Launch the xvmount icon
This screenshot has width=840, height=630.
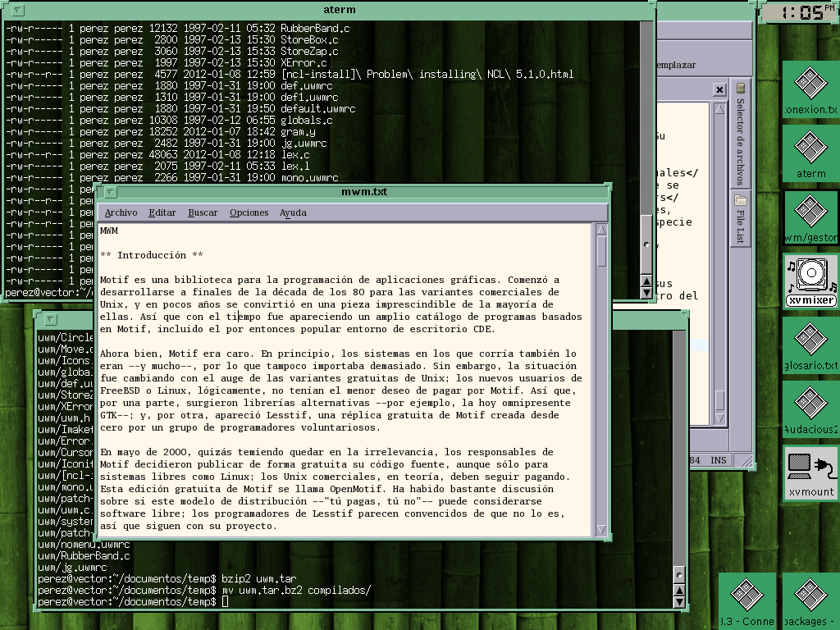tap(810, 473)
